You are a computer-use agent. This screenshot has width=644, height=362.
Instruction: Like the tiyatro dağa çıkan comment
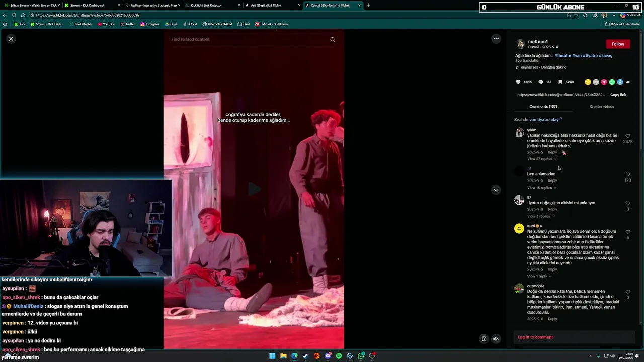click(627, 203)
